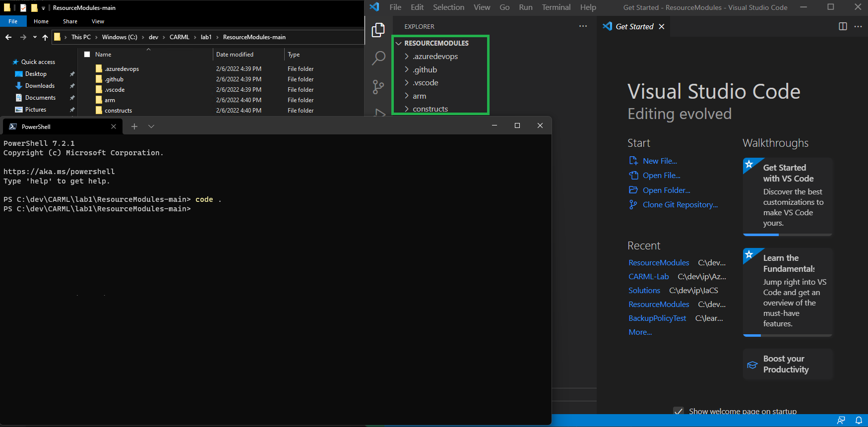Open Get Started with VS Code walkthrough

coord(787,196)
